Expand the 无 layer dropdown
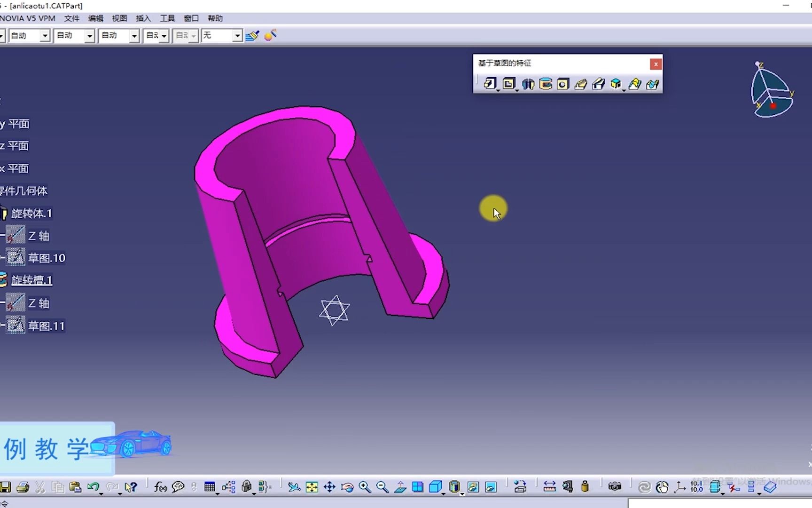The image size is (812, 508). click(238, 36)
